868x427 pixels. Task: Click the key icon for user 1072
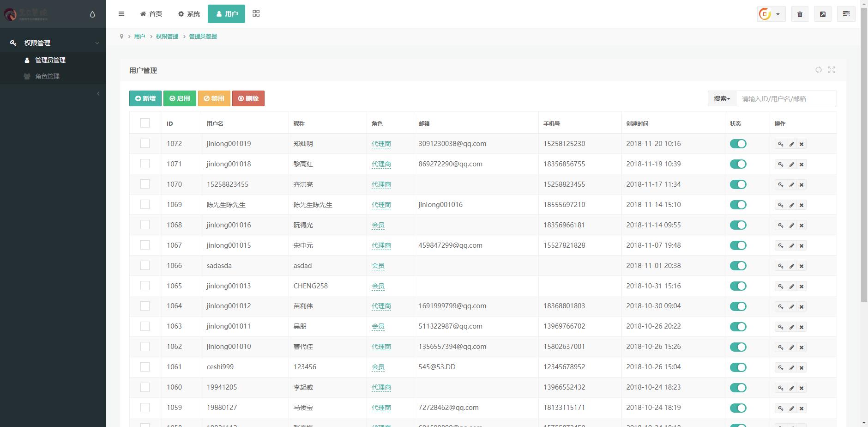[x=780, y=144]
